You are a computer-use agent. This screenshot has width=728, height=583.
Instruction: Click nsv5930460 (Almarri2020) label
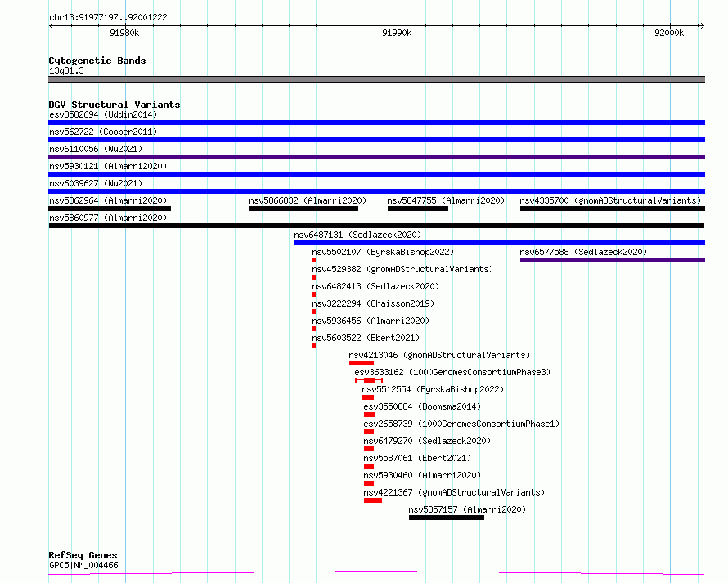pyautogui.click(x=423, y=475)
